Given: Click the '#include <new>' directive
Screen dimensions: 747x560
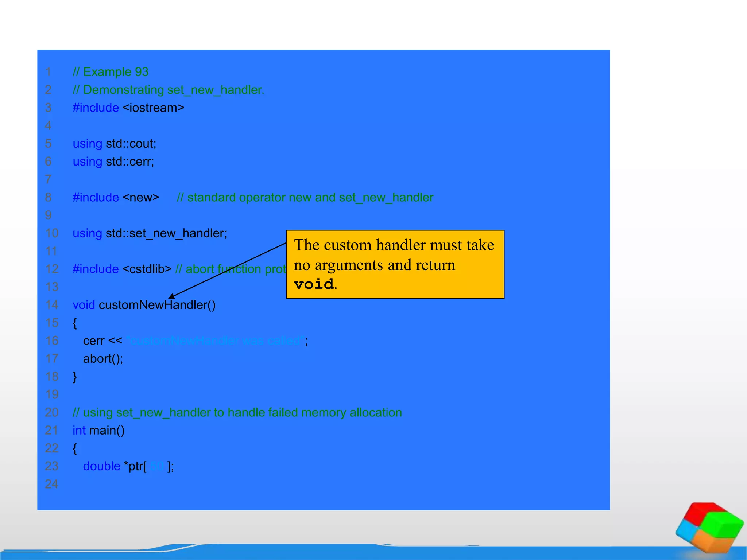Looking at the screenshot, I should (116, 197).
